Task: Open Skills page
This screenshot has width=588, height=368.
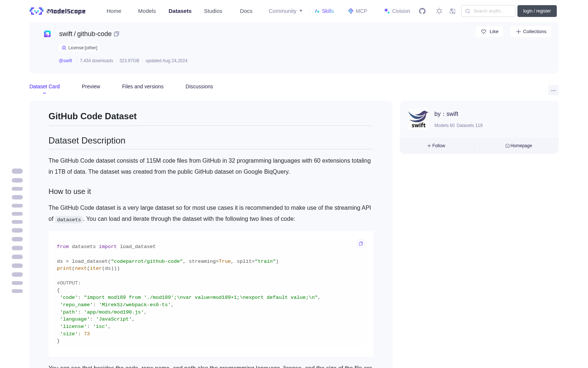Action: click(324, 11)
